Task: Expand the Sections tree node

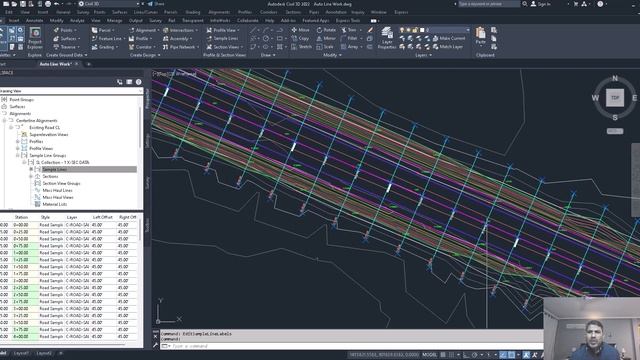Action: tap(31, 176)
